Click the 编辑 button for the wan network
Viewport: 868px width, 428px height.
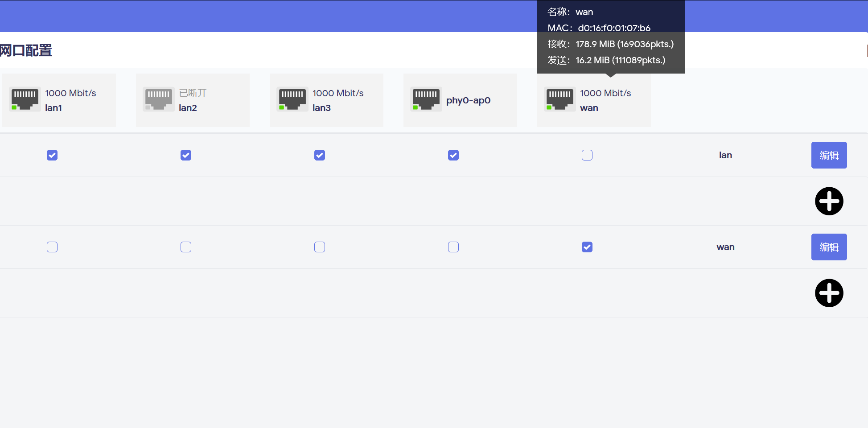click(829, 247)
